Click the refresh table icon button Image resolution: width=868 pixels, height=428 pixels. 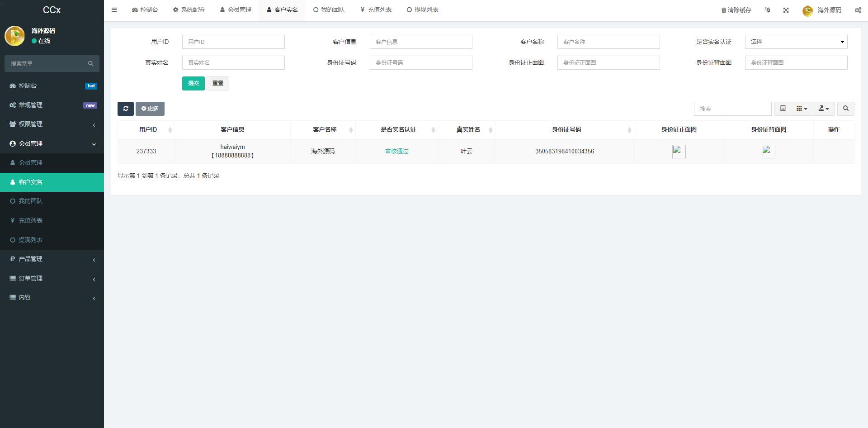126,109
